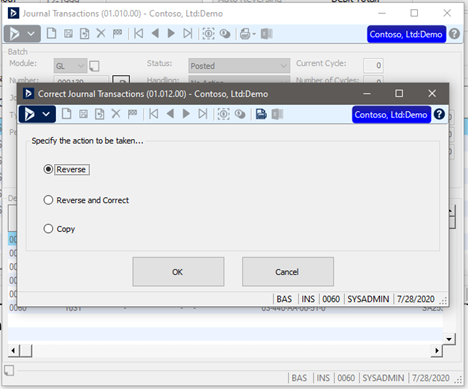Go to previous record in Journal Transactions toolbar
Screen dimensions: 468x389
[155, 33]
